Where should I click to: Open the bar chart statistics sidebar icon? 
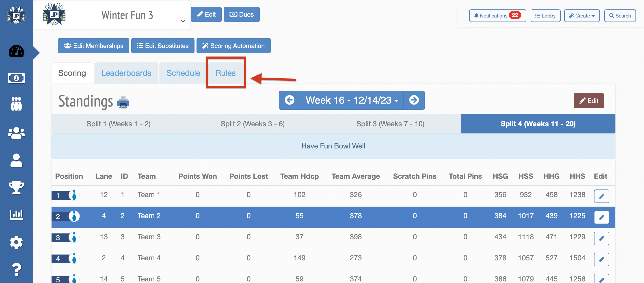pyautogui.click(x=16, y=214)
